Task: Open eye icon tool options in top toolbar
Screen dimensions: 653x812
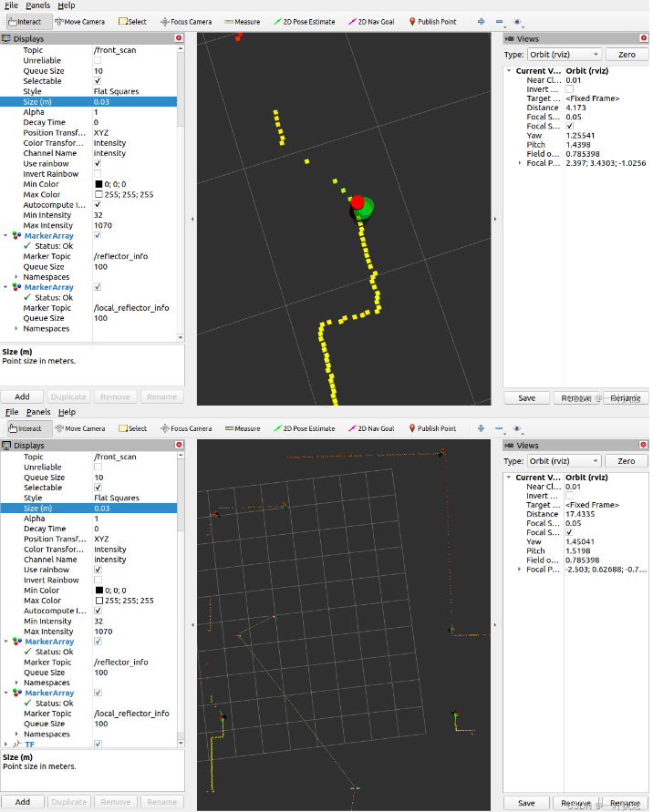Action: click(517, 22)
